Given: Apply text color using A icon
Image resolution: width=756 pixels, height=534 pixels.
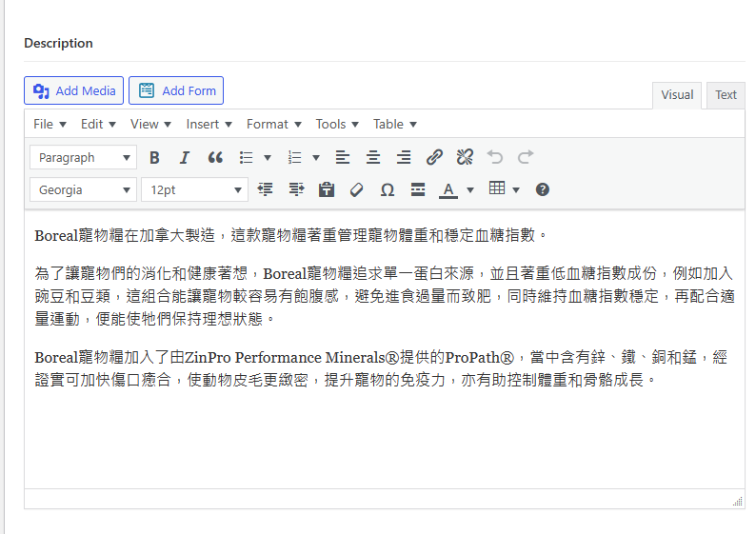Looking at the screenshot, I should [448, 189].
